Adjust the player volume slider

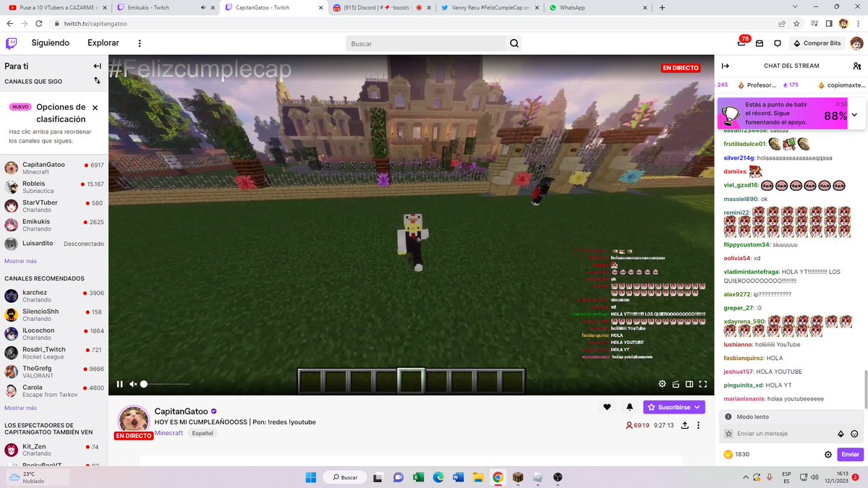[166, 384]
